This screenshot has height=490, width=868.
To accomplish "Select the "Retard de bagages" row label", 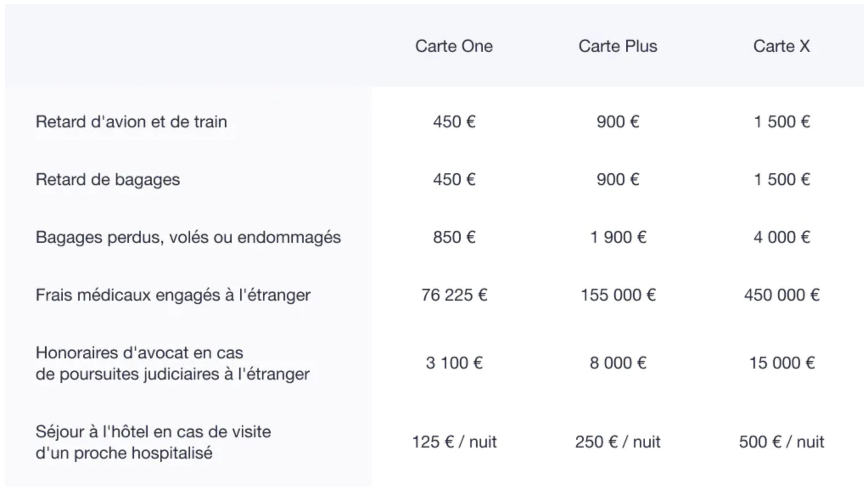I will coord(108,180).
